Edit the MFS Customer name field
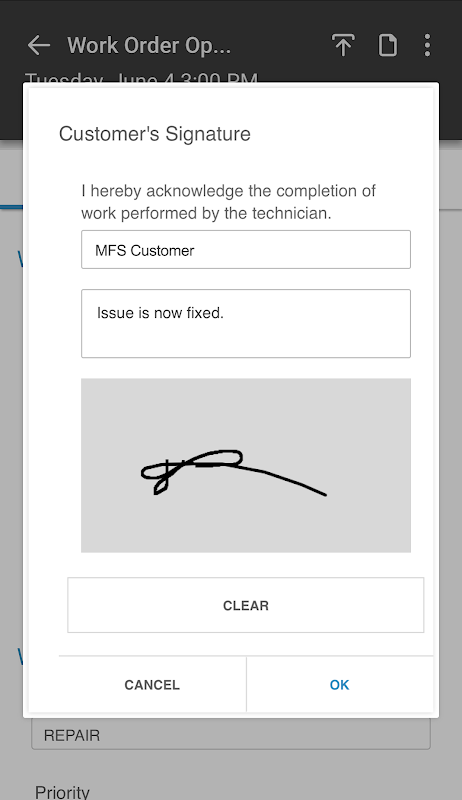 click(246, 249)
